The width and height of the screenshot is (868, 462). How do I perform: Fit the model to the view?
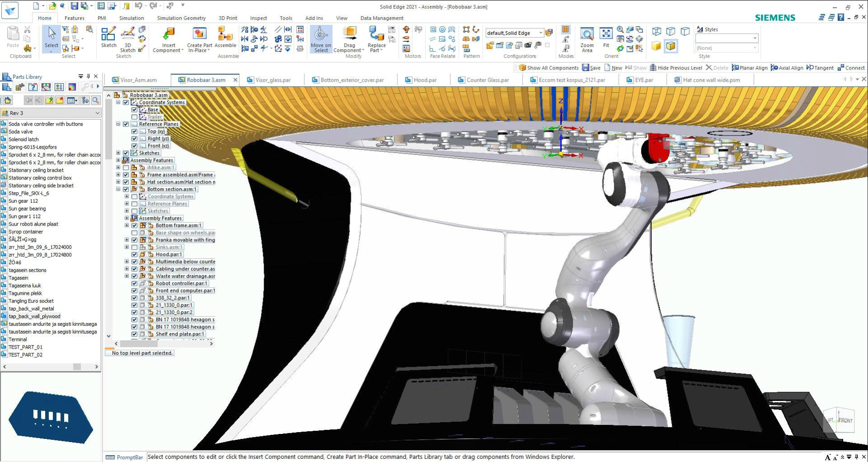(606, 38)
